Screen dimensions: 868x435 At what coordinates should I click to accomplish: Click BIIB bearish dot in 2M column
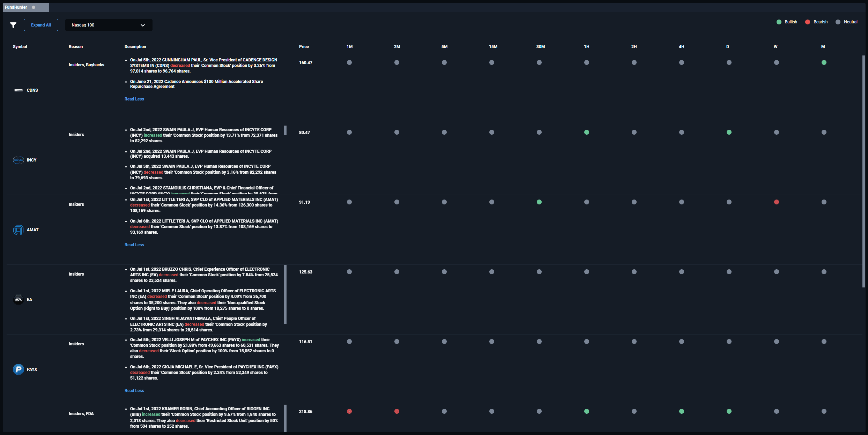(397, 411)
